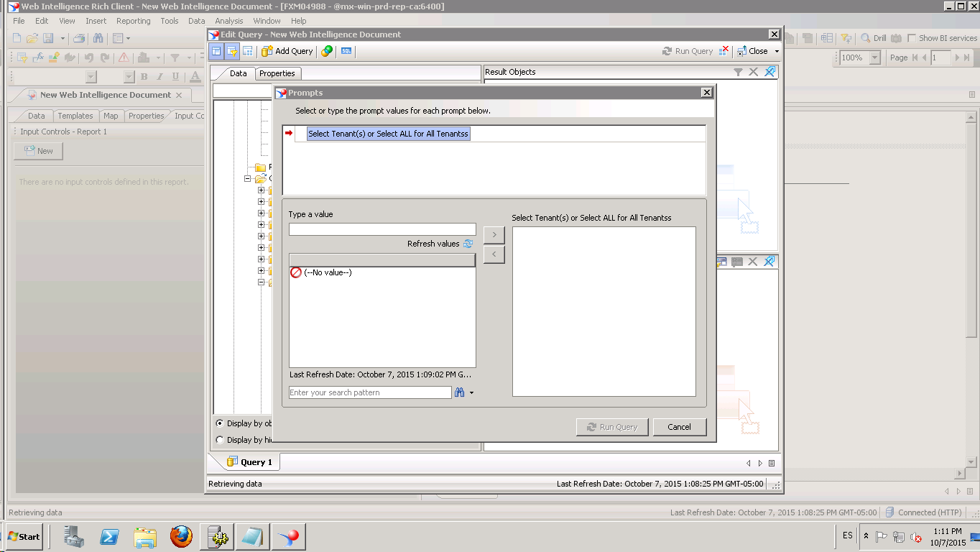Expand the first subfolder in universe tree

tap(262, 190)
